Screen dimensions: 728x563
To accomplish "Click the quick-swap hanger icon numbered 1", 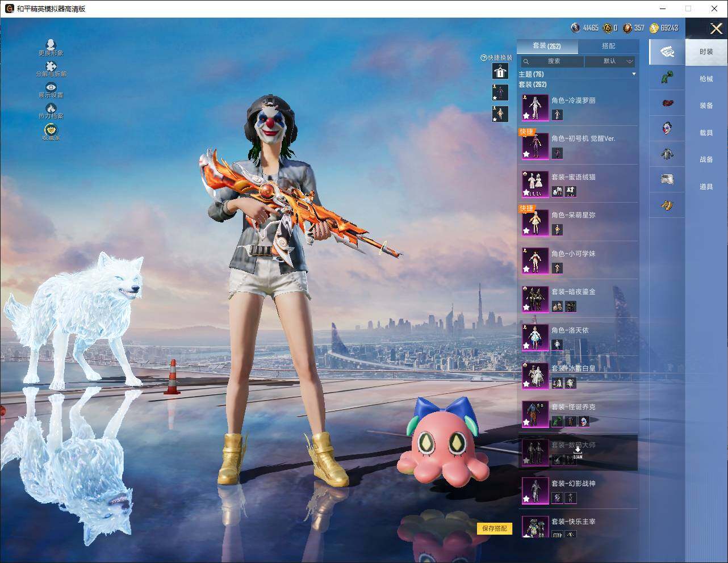I will (500, 71).
